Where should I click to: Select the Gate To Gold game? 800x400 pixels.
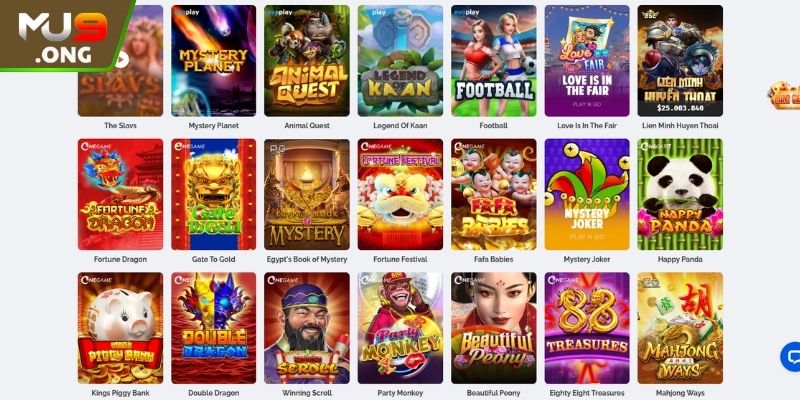point(213,194)
